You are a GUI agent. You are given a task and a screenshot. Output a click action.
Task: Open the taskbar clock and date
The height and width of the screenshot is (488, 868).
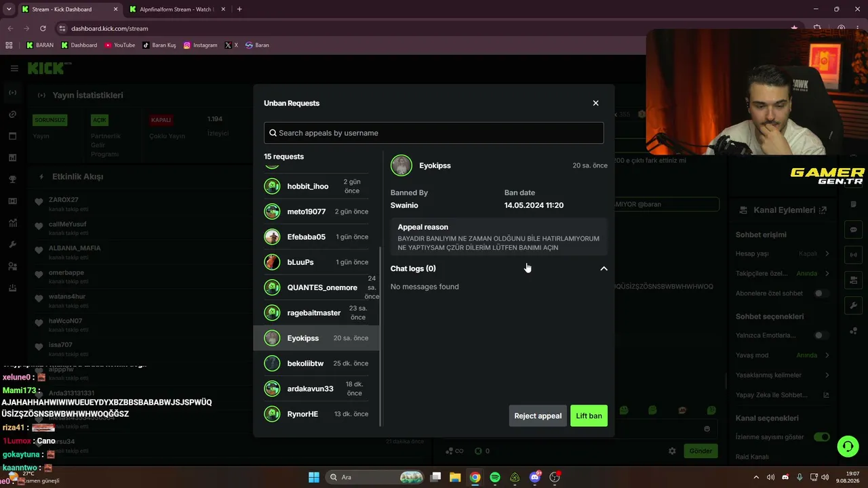pyautogui.click(x=848, y=477)
